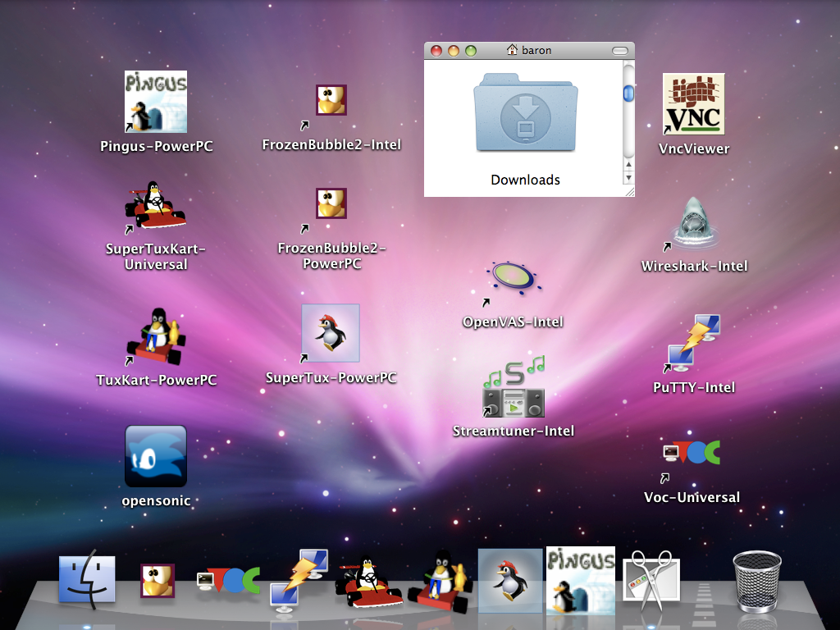Click the "Voc-Universal" label text
The image size is (840, 630).
(x=692, y=498)
